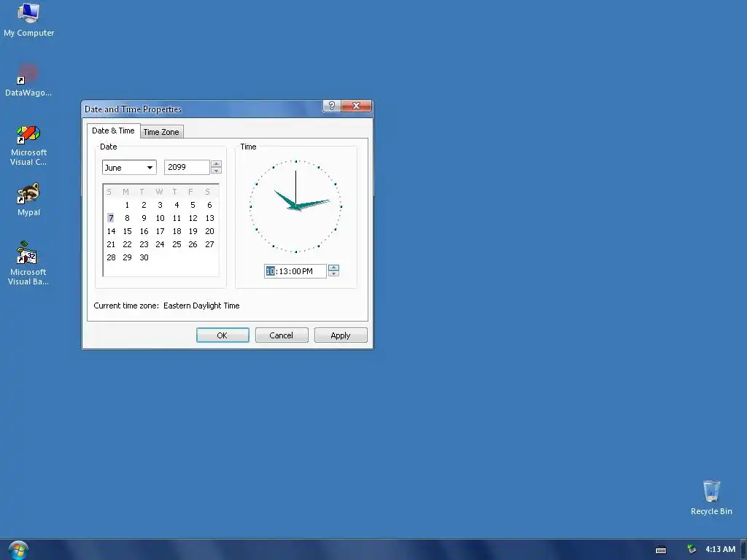Open the My Computer desktop icon
Screen dimensions: 747x560
click(x=28, y=20)
